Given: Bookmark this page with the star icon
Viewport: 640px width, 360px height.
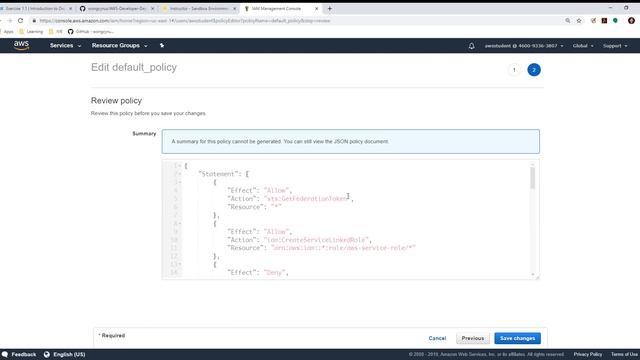Looking at the screenshot, I should (x=579, y=20).
